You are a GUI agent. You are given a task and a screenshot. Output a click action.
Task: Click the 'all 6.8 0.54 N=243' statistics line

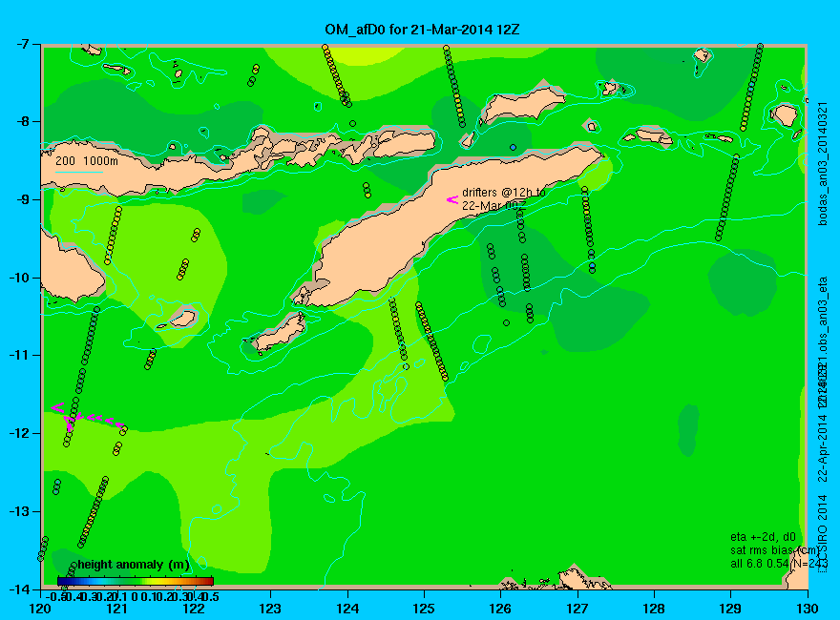(x=779, y=564)
